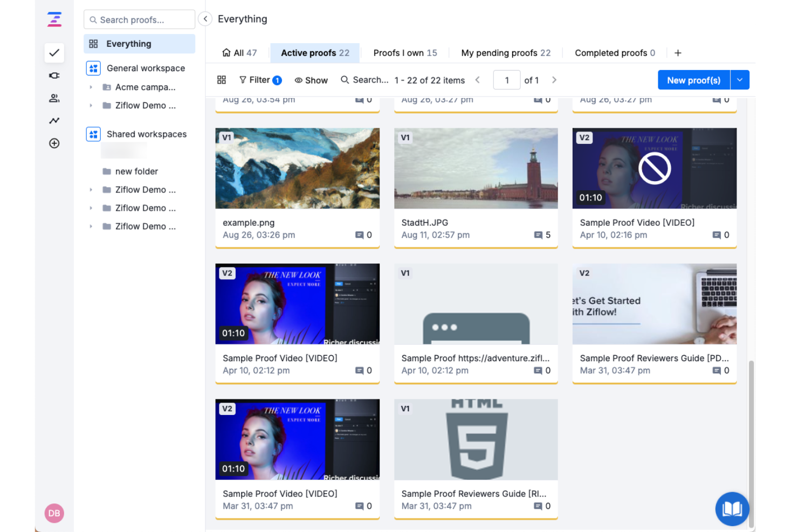Click the DB profile avatar
This screenshot has width=798, height=532.
(x=54, y=513)
